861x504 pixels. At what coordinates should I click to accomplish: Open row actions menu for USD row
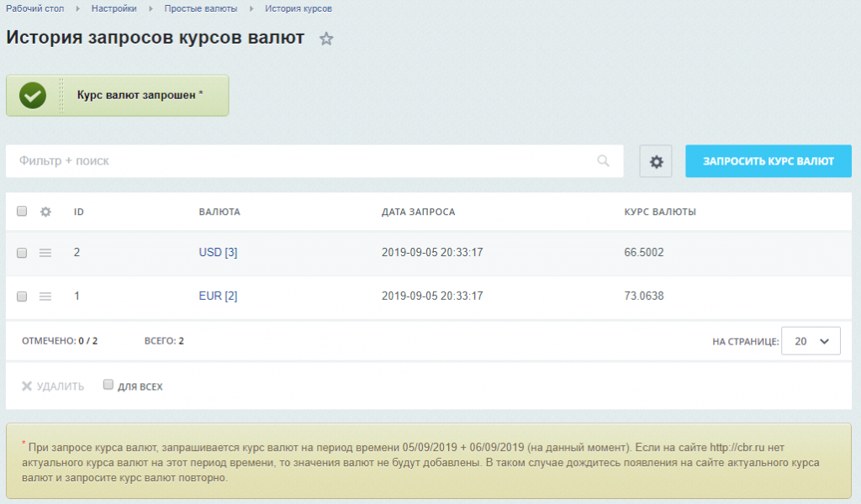click(x=45, y=253)
